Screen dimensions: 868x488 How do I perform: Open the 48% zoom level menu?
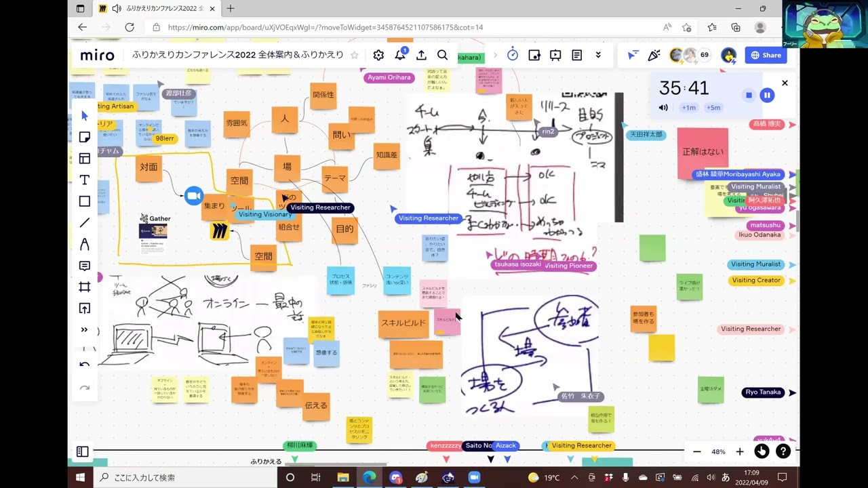tap(718, 451)
